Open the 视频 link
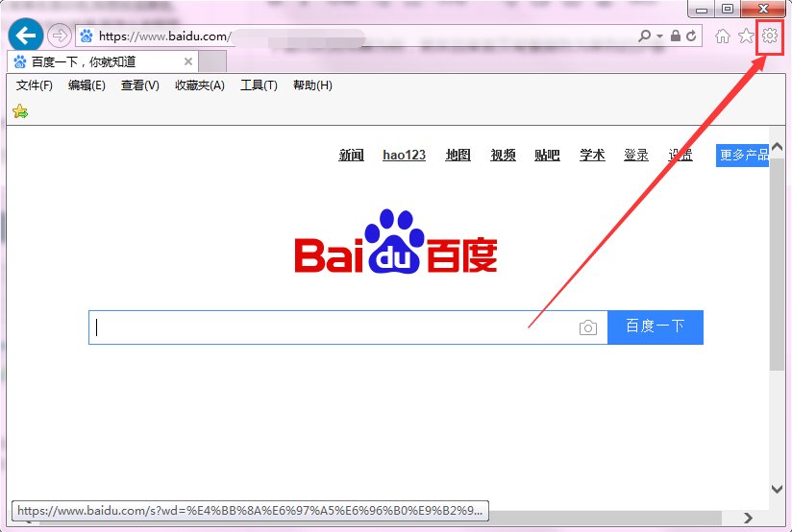This screenshot has width=792, height=532. 503,155
